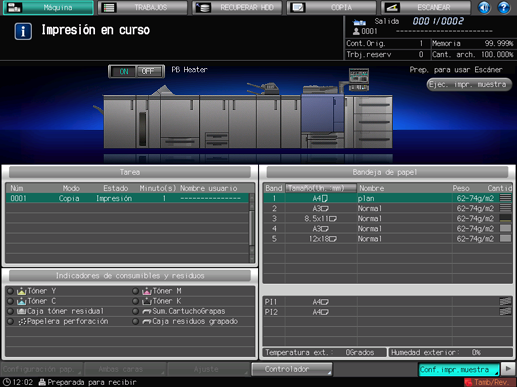This screenshot has width=517, height=387.
Task: Click the Tóner C icon
Action: tap(21, 301)
